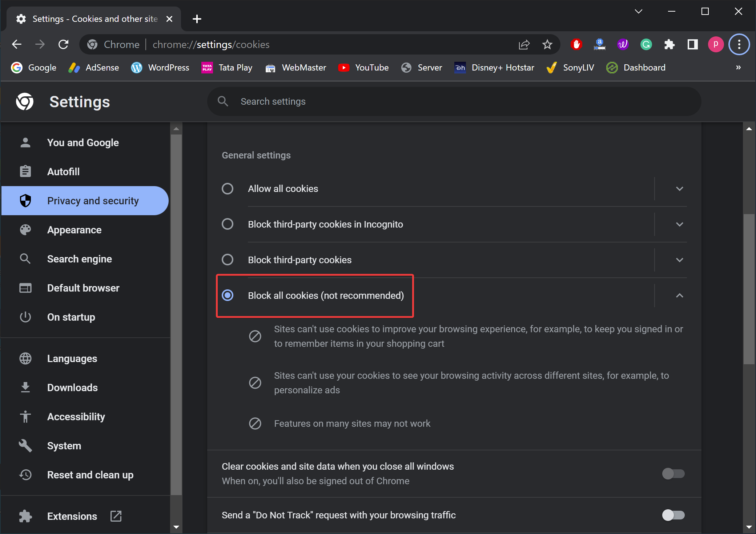This screenshot has width=756, height=534.
Task: Expand Block third-party cookies in Incognito details
Action: (x=679, y=224)
